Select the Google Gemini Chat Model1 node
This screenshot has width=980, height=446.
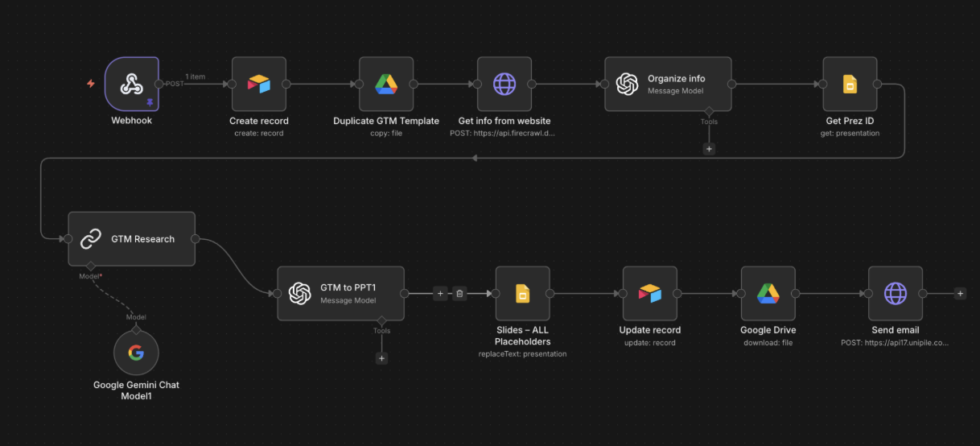pos(136,353)
